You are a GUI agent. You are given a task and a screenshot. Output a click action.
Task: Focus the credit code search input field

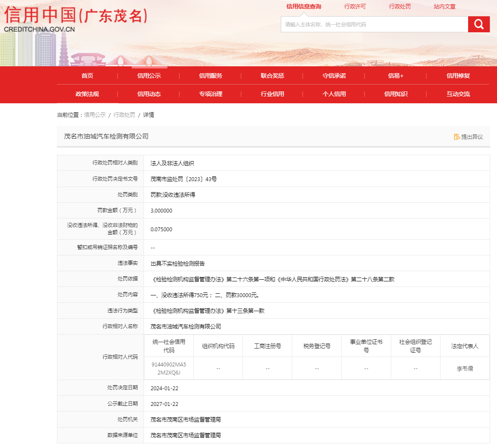point(374,24)
